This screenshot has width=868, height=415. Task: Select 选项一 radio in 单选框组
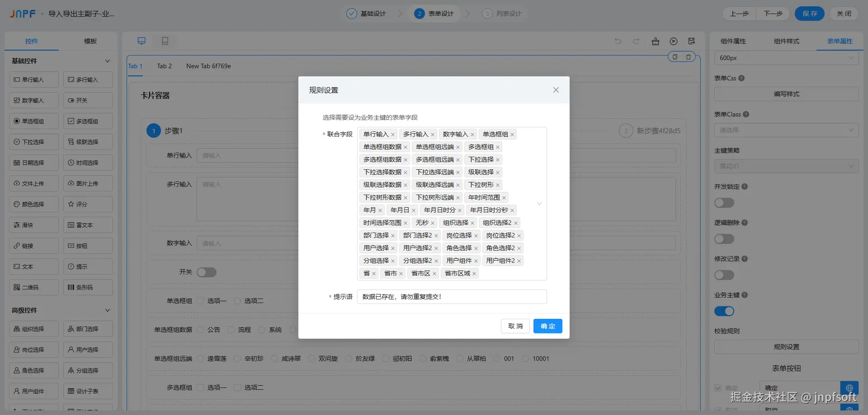[201, 301]
